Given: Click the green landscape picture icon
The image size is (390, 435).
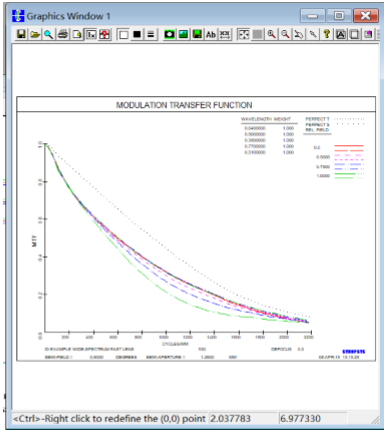Looking at the screenshot, I should 183,34.
